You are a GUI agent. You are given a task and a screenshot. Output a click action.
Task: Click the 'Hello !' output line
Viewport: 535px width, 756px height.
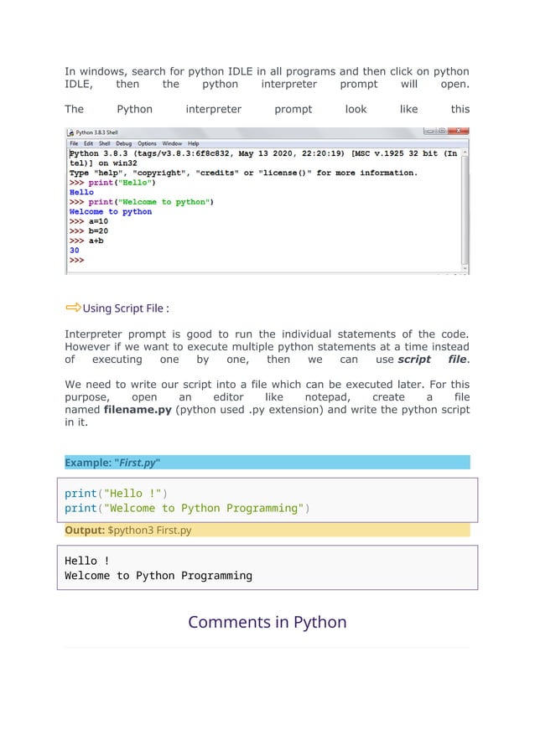[x=87, y=561]
